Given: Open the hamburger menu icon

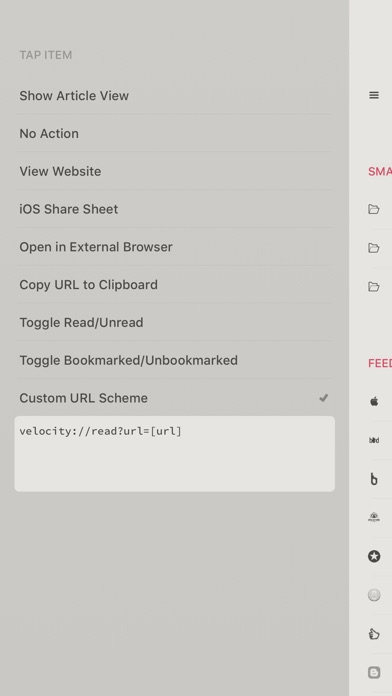Looking at the screenshot, I should tap(374, 95).
